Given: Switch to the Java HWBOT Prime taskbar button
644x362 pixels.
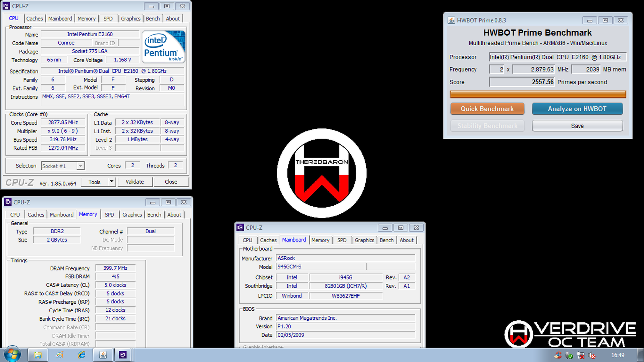Looking at the screenshot, I should coord(103,355).
